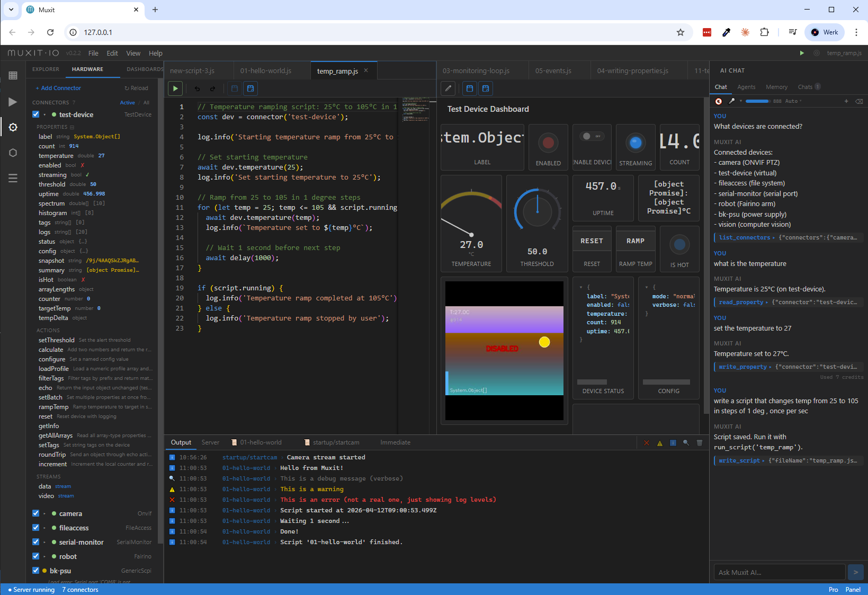
Task: Expand the serial-monitor connector chevron
Action: click(x=45, y=542)
